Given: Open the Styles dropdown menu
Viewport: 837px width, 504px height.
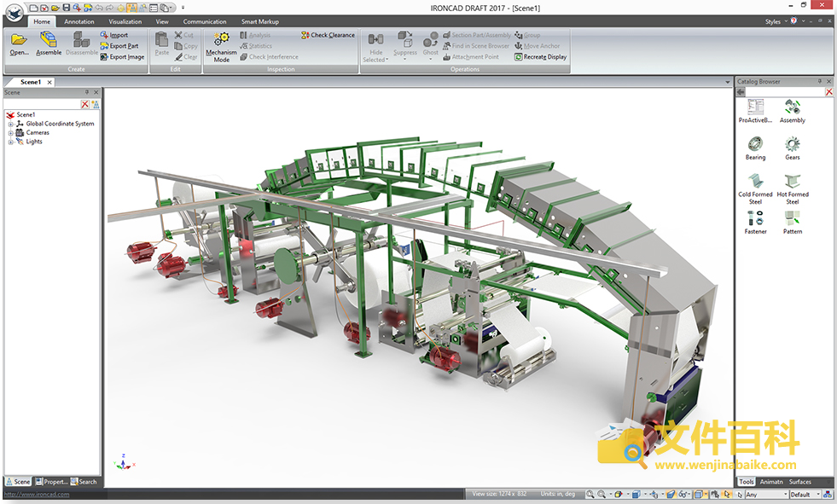Looking at the screenshot, I should point(775,21).
